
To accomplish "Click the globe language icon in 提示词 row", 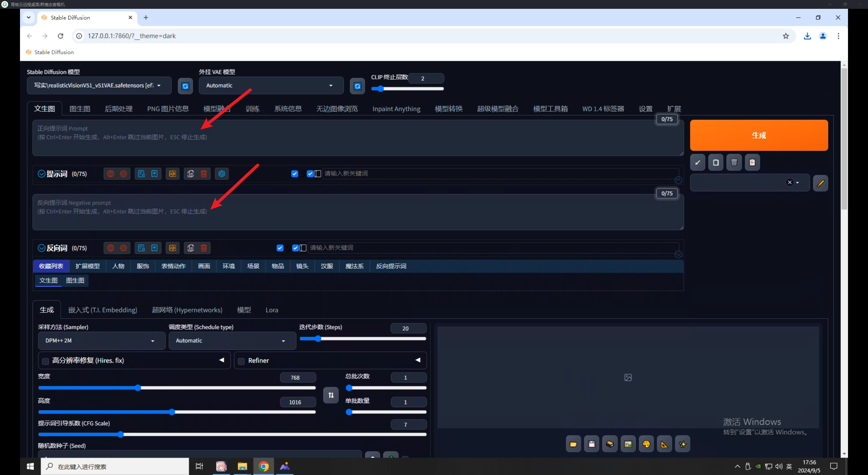I will coord(111,174).
